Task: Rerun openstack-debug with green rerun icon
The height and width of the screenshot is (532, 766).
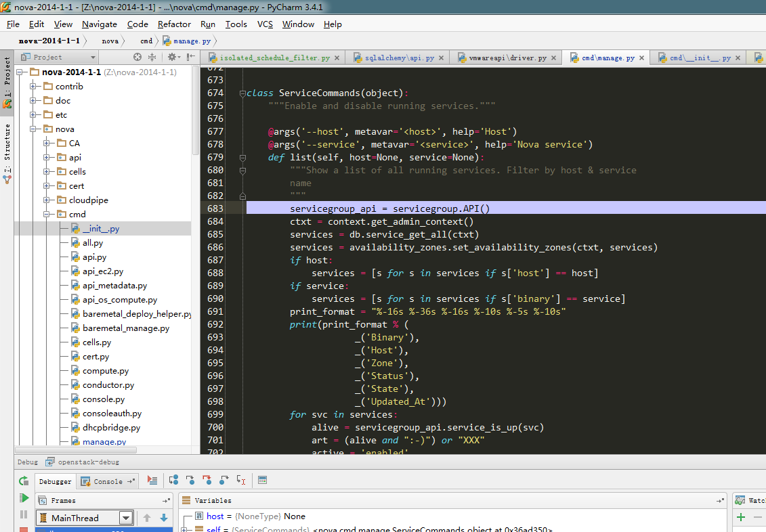Action: [x=24, y=481]
